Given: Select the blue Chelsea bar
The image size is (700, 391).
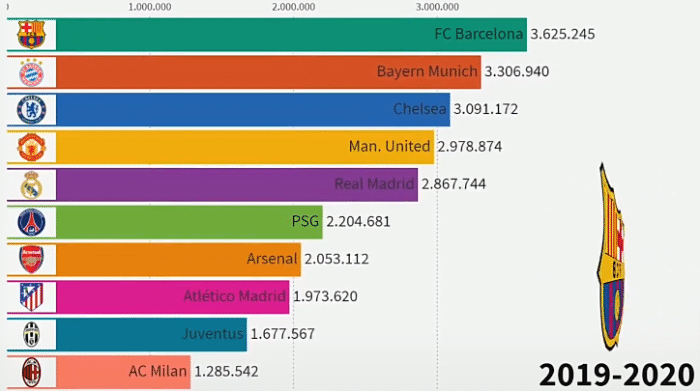Looking at the screenshot, I should [253, 110].
